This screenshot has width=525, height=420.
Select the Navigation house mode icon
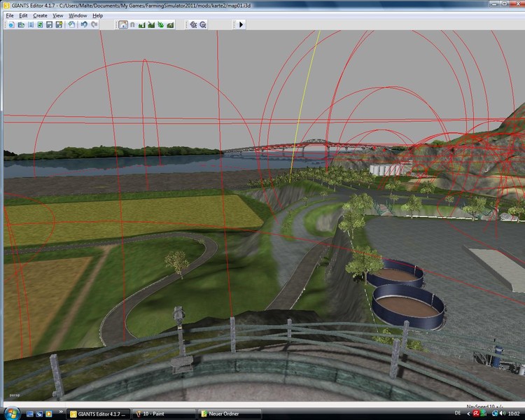point(123,24)
